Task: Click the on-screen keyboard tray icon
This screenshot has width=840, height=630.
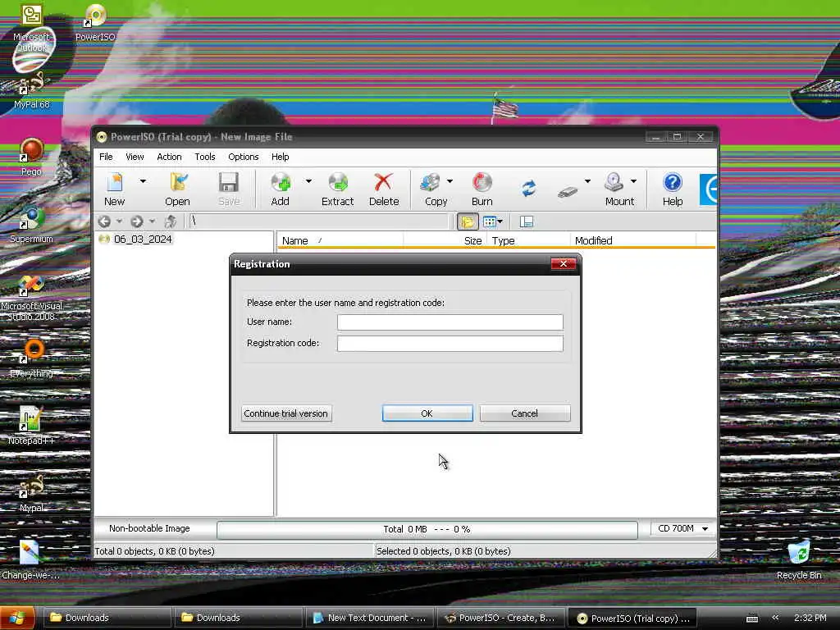Action: pyautogui.click(x=752, y=619)
